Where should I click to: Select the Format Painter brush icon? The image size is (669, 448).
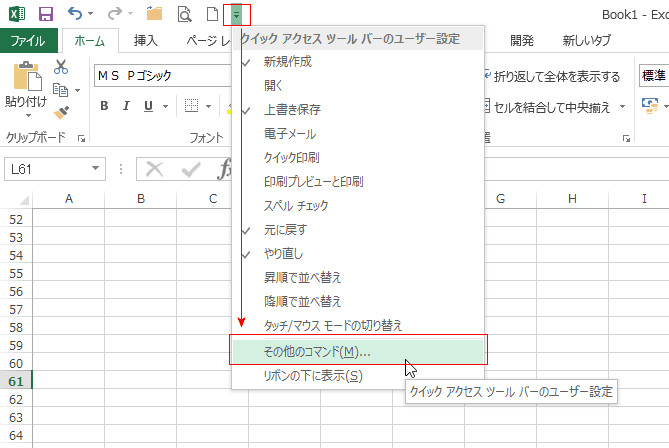pos(61,113)
